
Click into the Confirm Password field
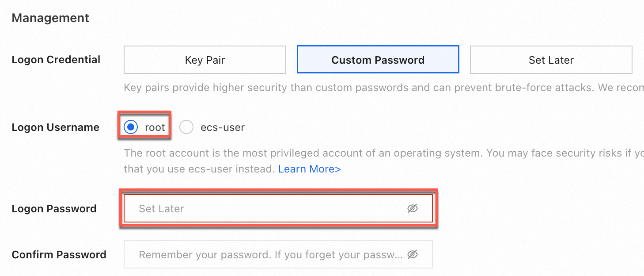(x=265, y=254)
